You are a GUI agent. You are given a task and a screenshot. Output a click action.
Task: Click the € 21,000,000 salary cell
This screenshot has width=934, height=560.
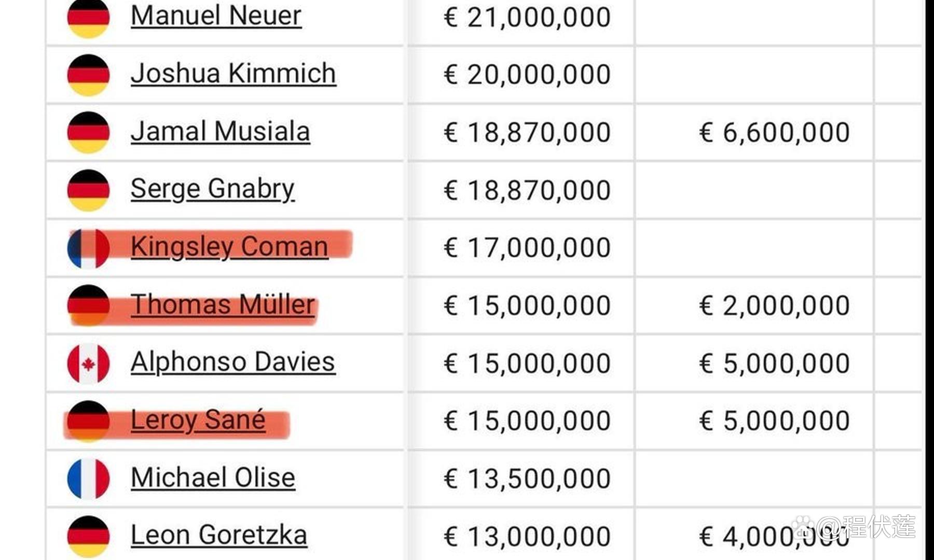[x=527, y=17]
